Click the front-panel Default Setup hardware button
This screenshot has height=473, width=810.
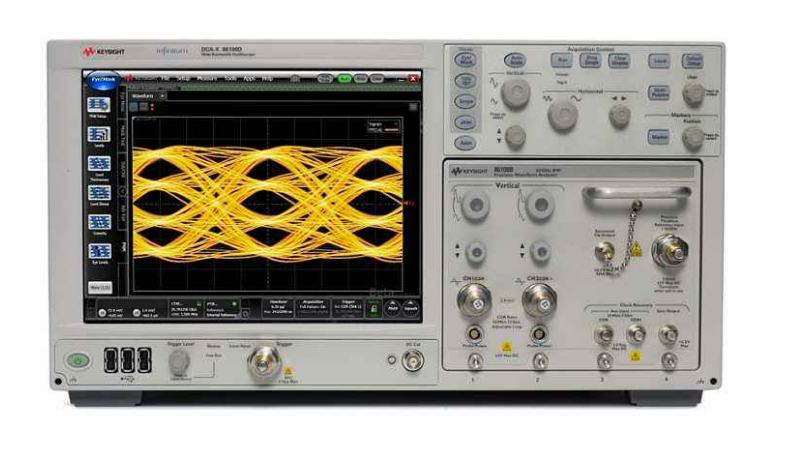point(692,61)
